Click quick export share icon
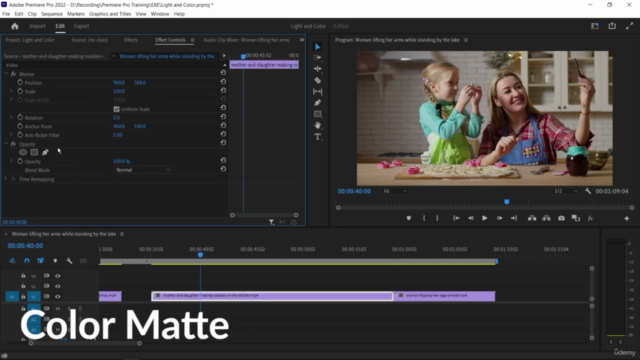The width and height of the screenshot is (640, 360). tap(612, 26)
